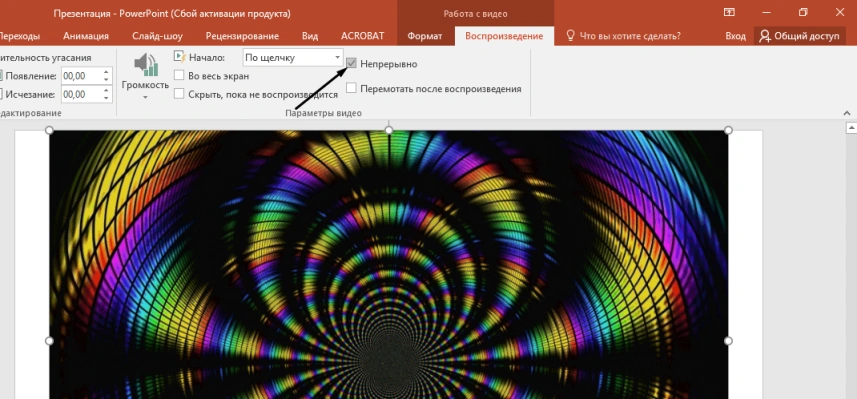This screenshot has width=857, height=399.
Task: Click the Общий доступ share button
Action: [800, 37]
